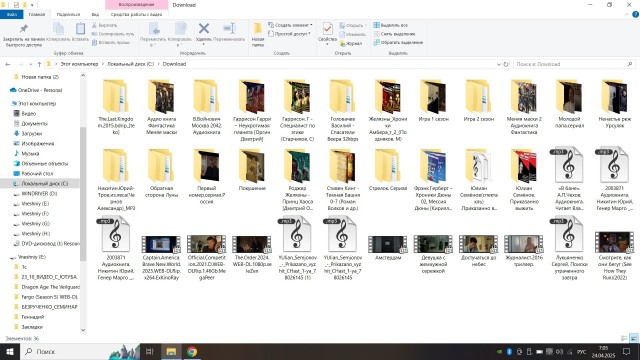The height and width of the screenshot is (360, 640).
Task: Open Customize Quick Access Toolbar dropdown
Action: coord(32,5)
